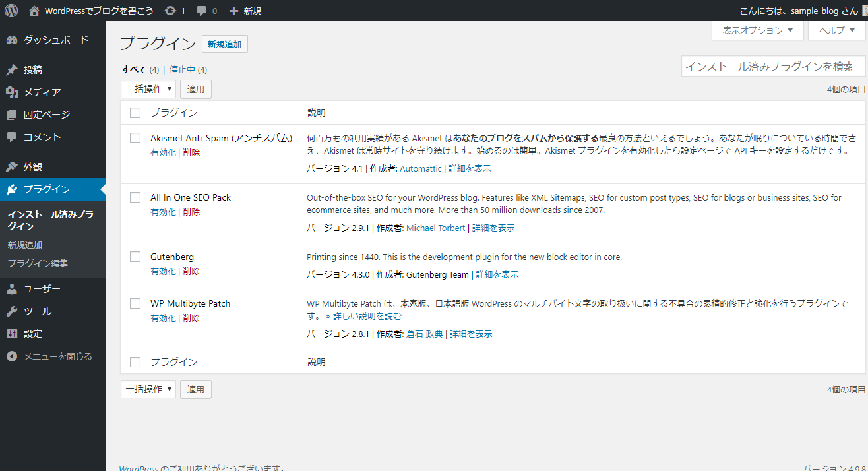The image size is (868, 471).
Task: Click the Dashboard gauge icon in sidebar
Action: [12, 40]
